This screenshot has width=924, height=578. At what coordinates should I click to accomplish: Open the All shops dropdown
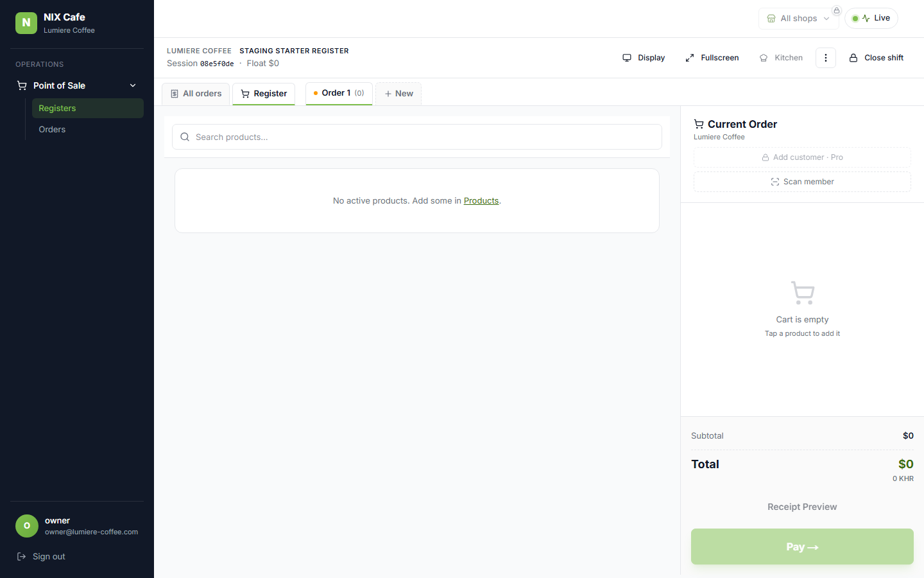[x=799, y=19]
